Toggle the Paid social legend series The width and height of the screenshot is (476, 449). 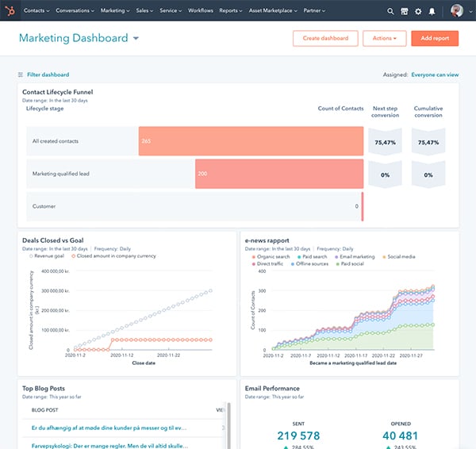click(x=350, y=263)
